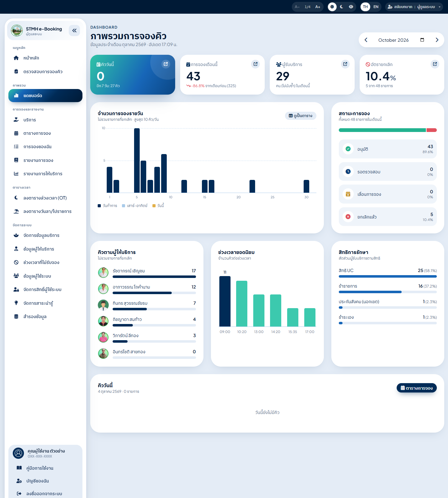The width and height of the screenshot is (448, 498).
Task: Enable high-contrast eye mode
Action: point(351,7)
